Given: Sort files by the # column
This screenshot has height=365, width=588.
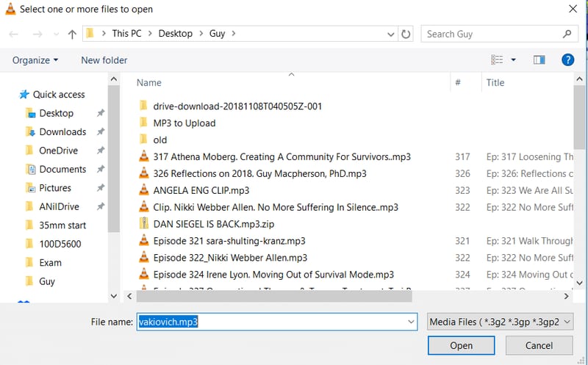Looking at the screenshot, I should (458, 82).
